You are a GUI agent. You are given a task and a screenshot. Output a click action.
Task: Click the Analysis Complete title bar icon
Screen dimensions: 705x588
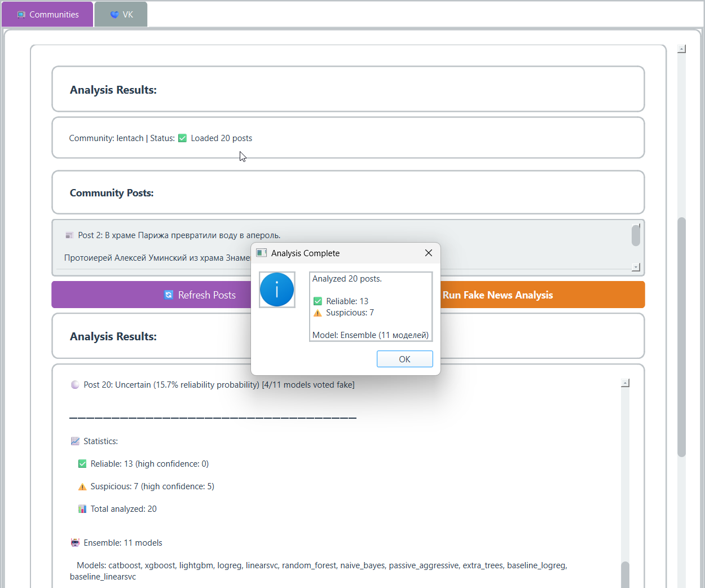pyautogui.click(x=261, y=253)
